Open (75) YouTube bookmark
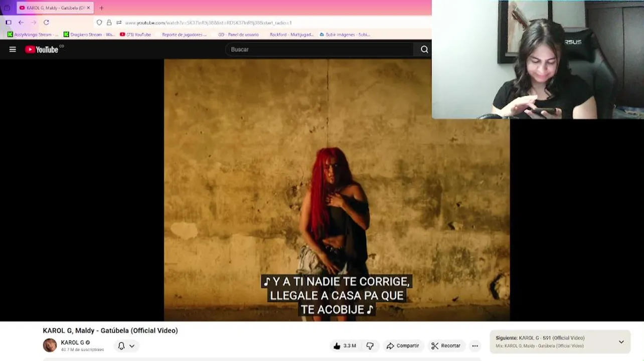 [135, 35]
